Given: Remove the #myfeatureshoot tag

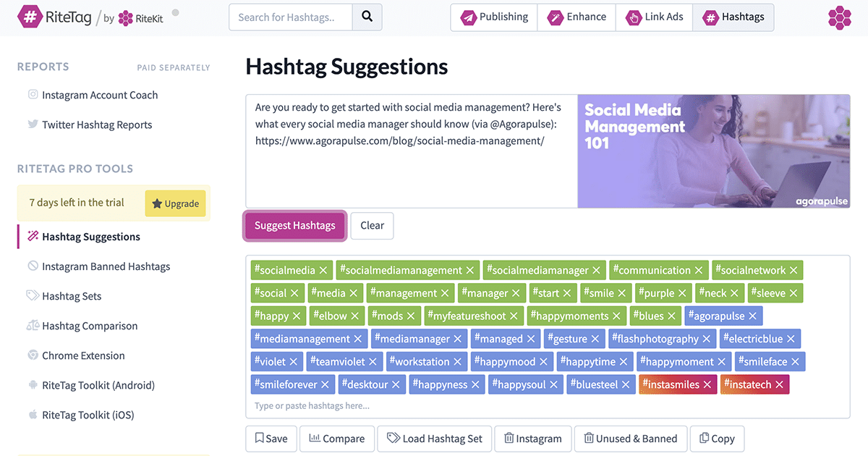Looking at the screenshot, I should (x=514, y=316).
